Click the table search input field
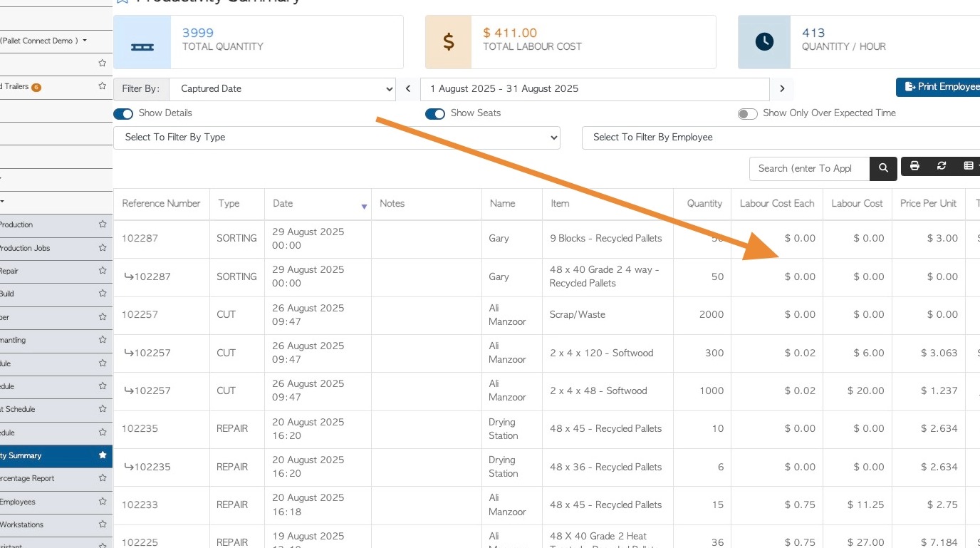980x548 pixels. click(809, 169)
